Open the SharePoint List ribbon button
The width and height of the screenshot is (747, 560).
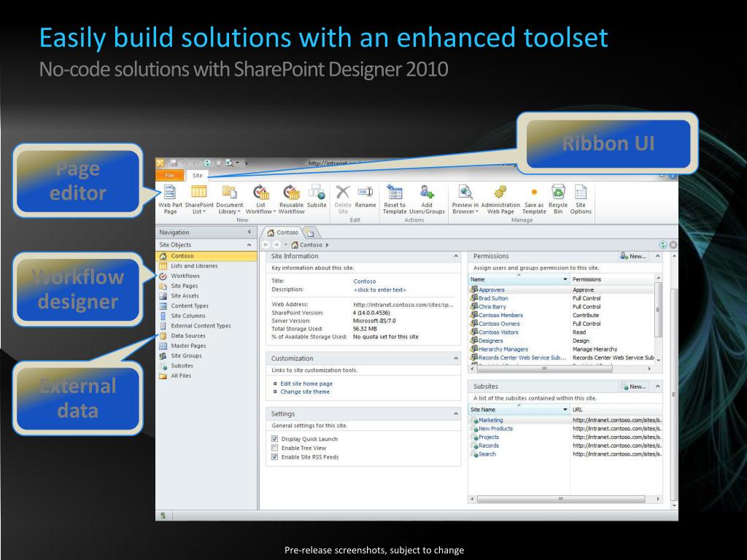coord(199,199)
